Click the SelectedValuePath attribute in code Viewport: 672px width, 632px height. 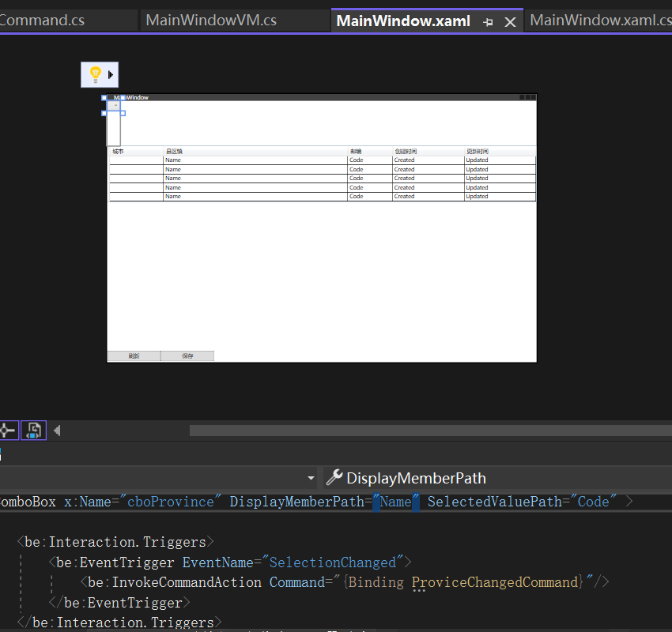pyautogui.click(x=495, y=502)
